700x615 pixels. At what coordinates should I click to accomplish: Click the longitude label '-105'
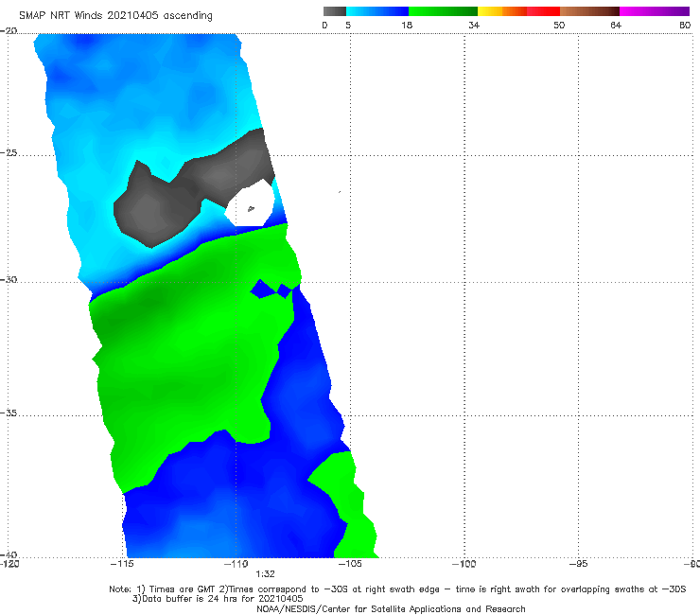350,564
